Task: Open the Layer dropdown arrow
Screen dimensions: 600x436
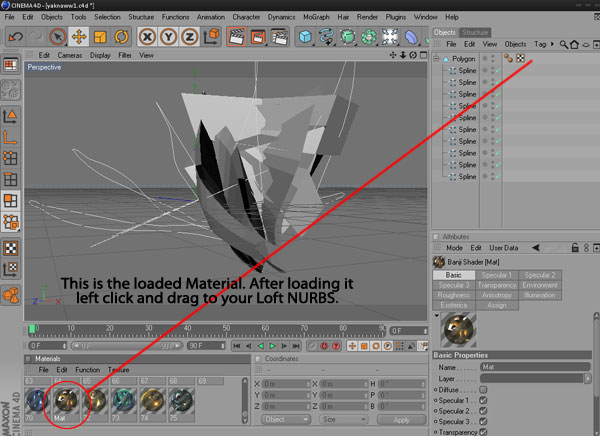Action: pyautogui.click(x=587, y=379)
